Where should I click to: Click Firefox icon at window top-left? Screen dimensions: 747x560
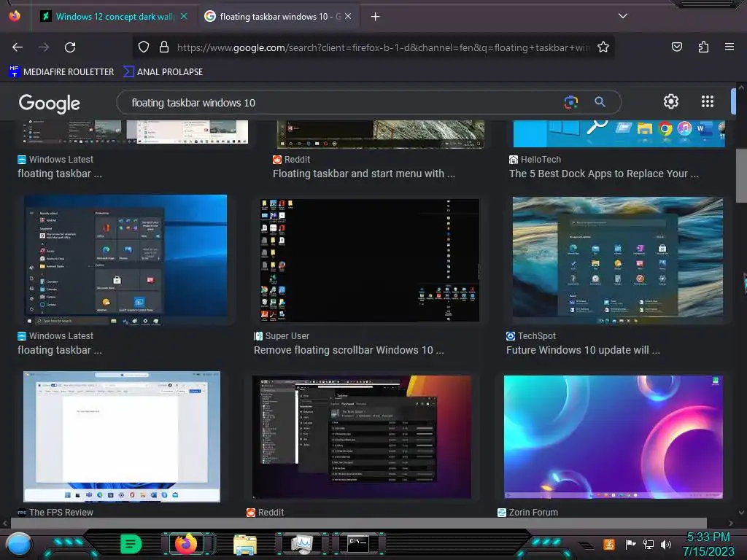[15, 16]
